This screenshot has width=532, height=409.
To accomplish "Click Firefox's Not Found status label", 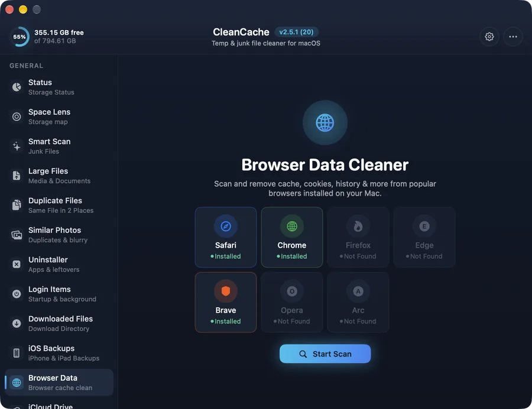I will click(x=358, y=257).
